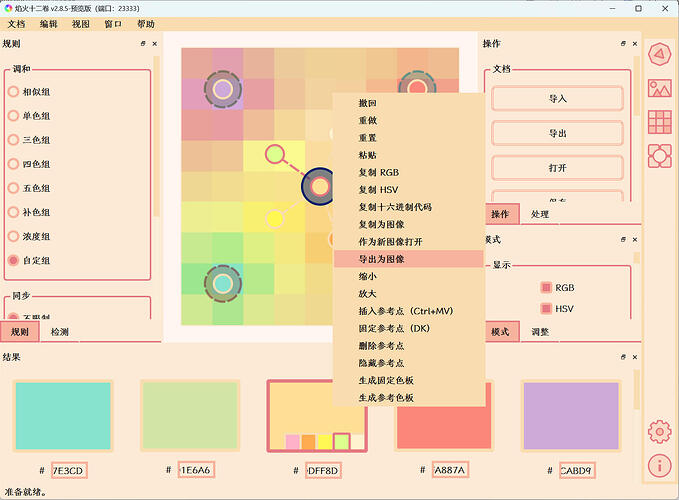Click the 导入 button
This screenshot has width=679, height=500.
[557, 99]
